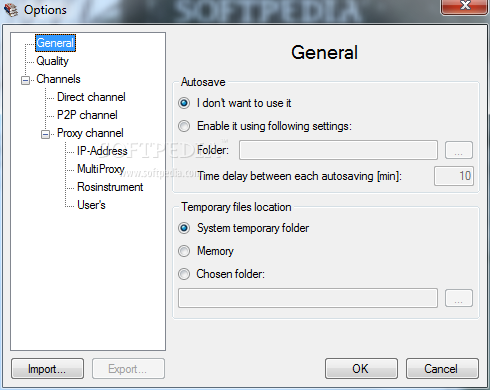The width and height of the screenshot is (490, 390).
Task: Open the MultiProxy settings page
Action: click(x=101, y=169)
